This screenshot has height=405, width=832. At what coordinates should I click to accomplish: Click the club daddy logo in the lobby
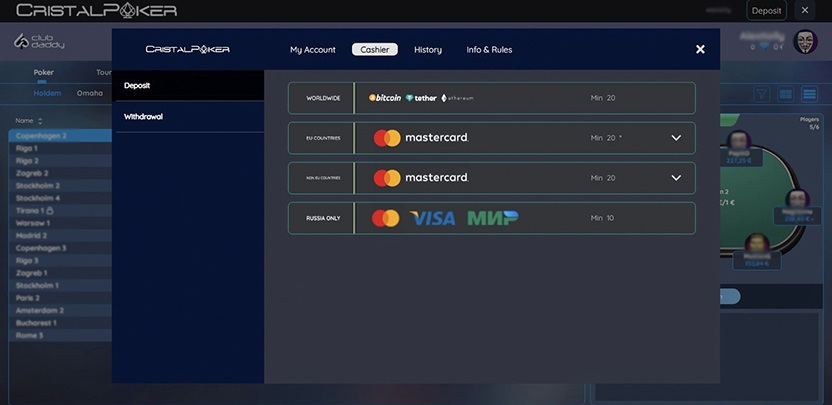pos(39,41)
